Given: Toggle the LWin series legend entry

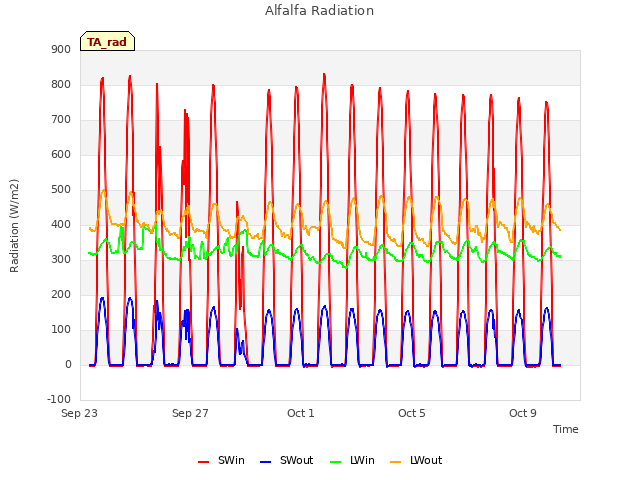Looking at the screenshot, I should [352, 460].
